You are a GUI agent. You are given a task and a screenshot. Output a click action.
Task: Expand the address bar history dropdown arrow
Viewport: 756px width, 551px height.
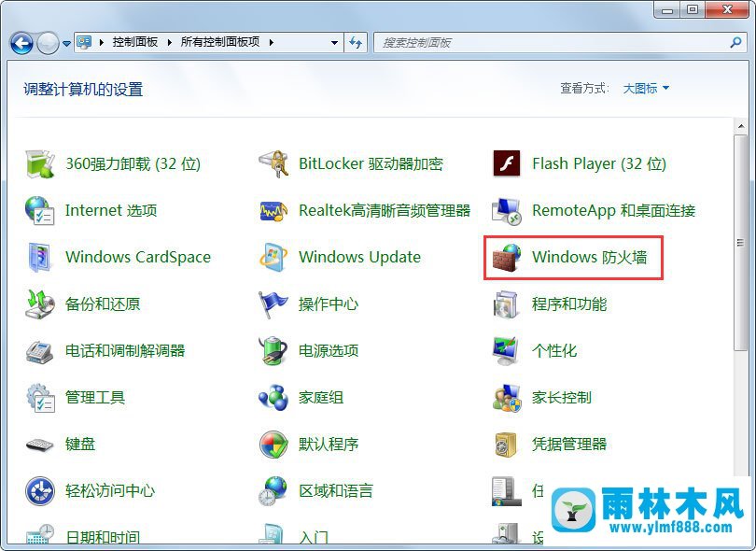[x=334, y=42]
